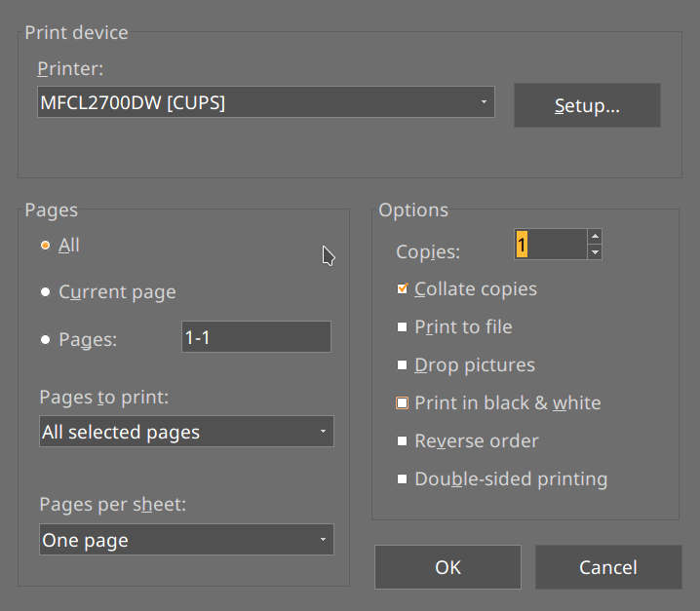Click the Setup... button
The image size is (700, 611).
click(x=587, y=105)
